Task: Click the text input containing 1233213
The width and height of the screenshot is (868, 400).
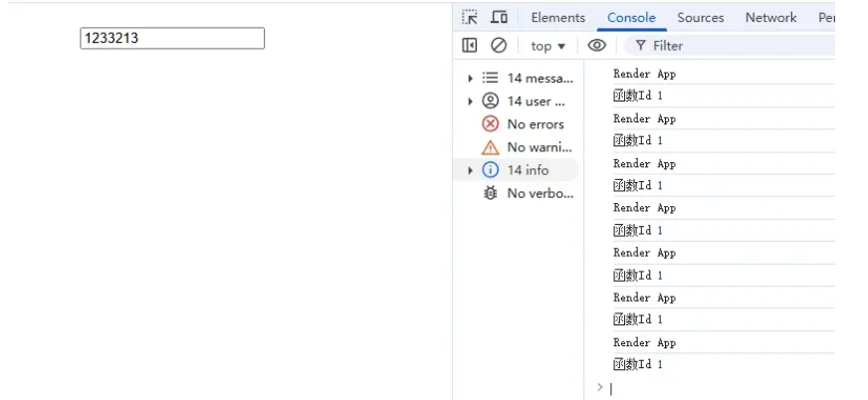Action: [x=172, y=38]
